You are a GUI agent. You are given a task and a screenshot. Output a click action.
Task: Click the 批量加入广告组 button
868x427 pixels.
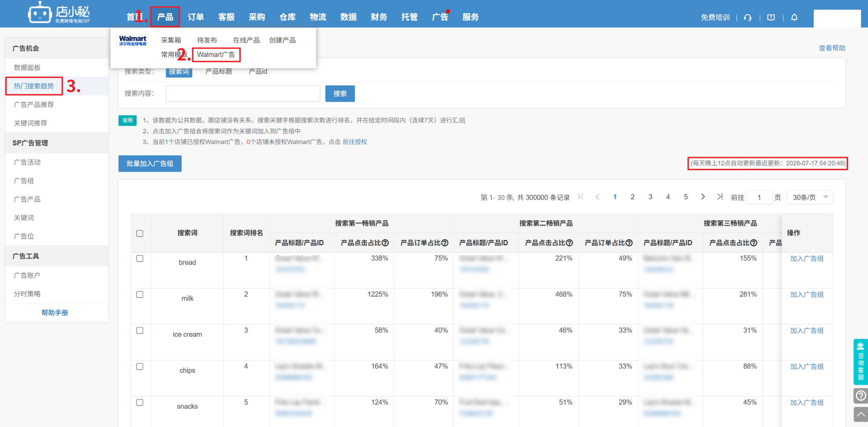pos(150,164)
